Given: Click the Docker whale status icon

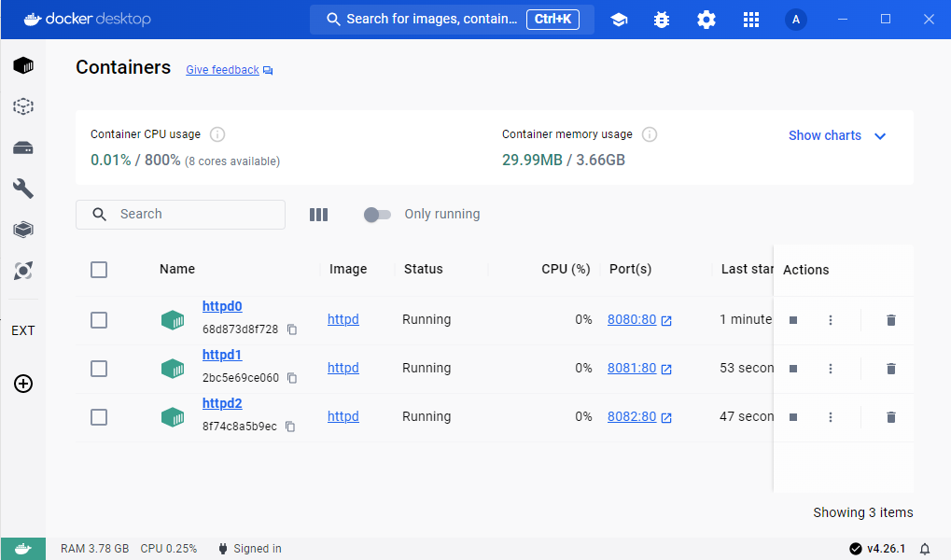Looking at the screenshot, I should 23,549.
